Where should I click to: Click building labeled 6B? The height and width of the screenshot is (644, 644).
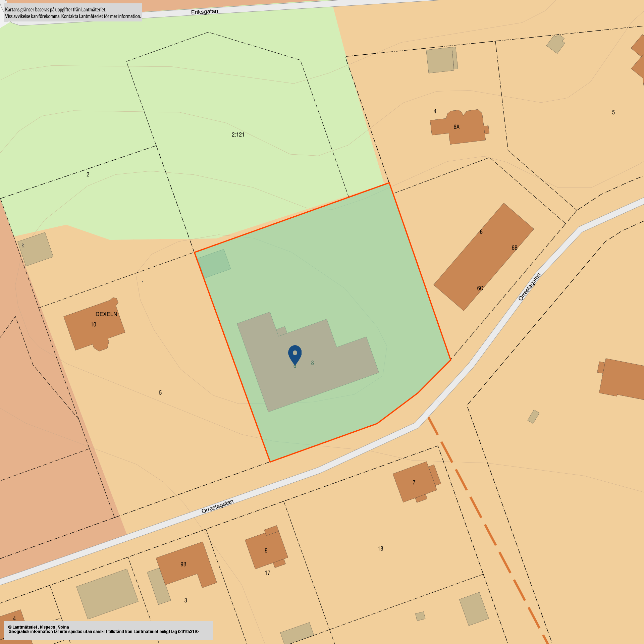pyautogui.click(x=514, y=248)
